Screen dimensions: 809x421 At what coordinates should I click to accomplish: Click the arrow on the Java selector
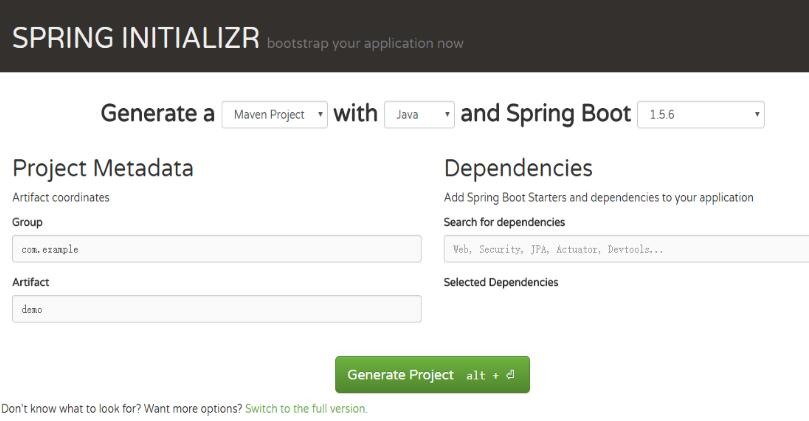tap(447, 115)
